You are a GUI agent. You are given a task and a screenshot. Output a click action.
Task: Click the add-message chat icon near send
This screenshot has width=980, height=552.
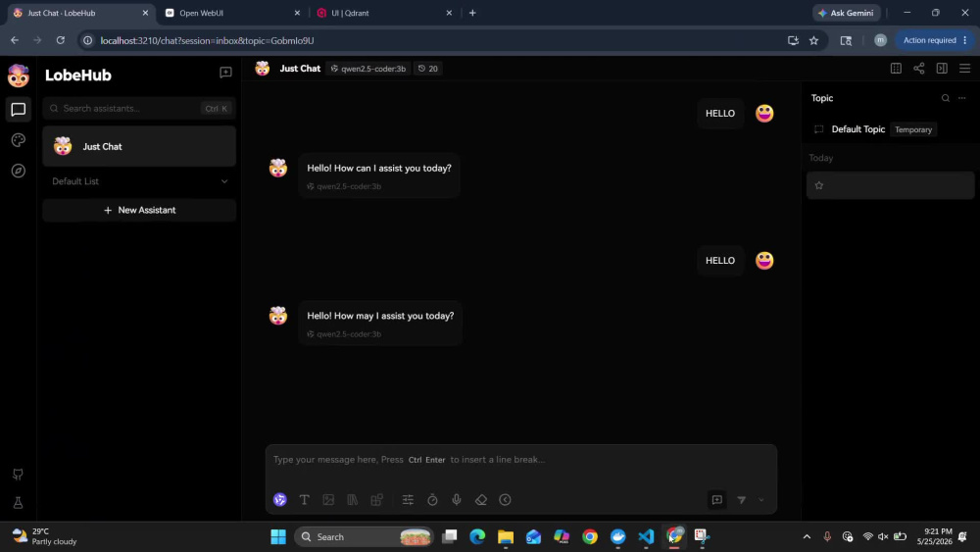tap(717, 499)
